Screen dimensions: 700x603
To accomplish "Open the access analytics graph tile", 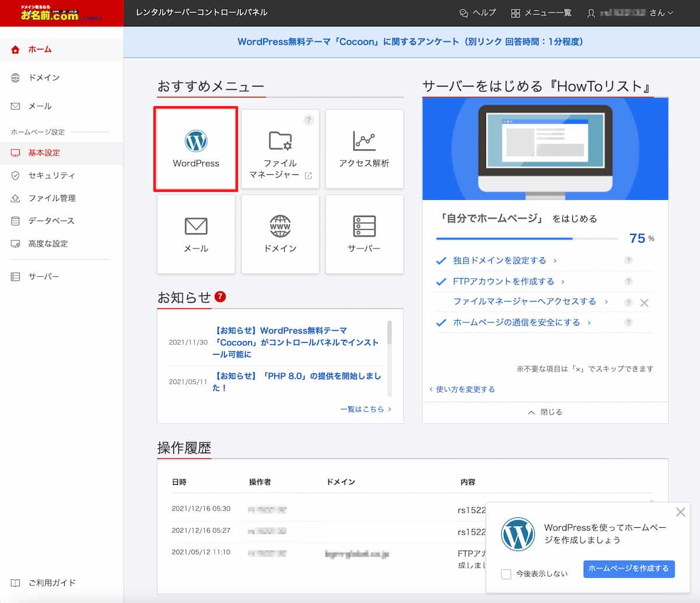I will 364,149.
